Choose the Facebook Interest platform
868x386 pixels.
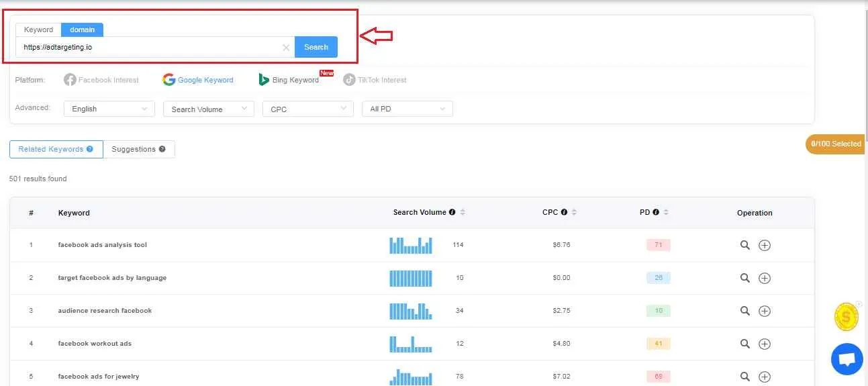pyautogui.click(x=101, y=80)
